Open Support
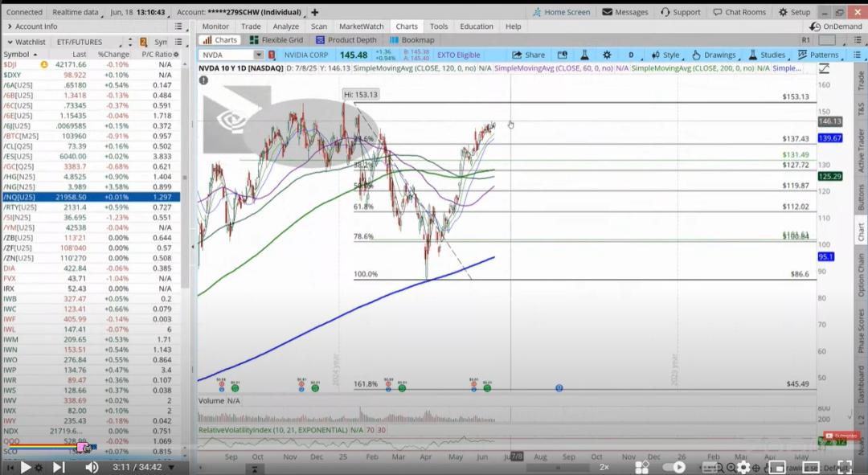Viewport: 868px width, 475px height. (x=681, y=12)
